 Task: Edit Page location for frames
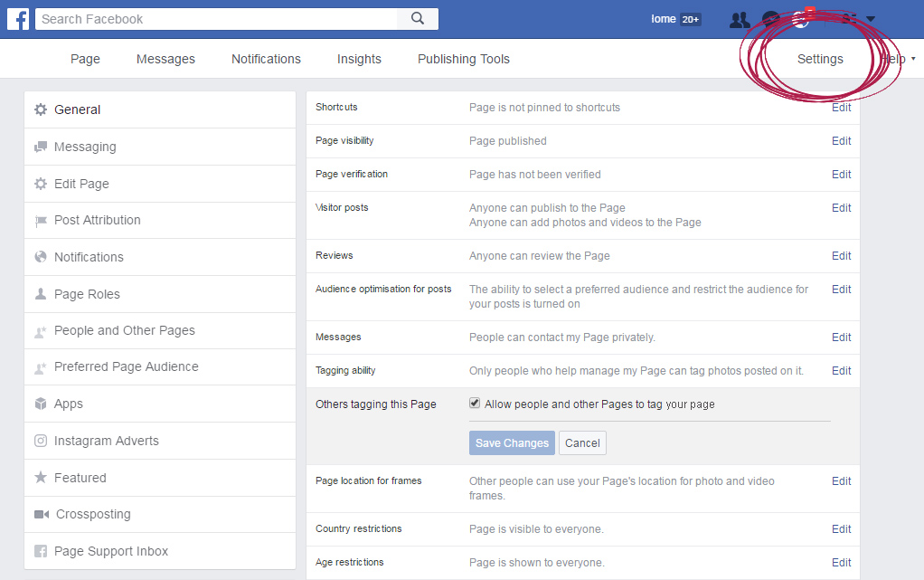(x=842, y=481)
